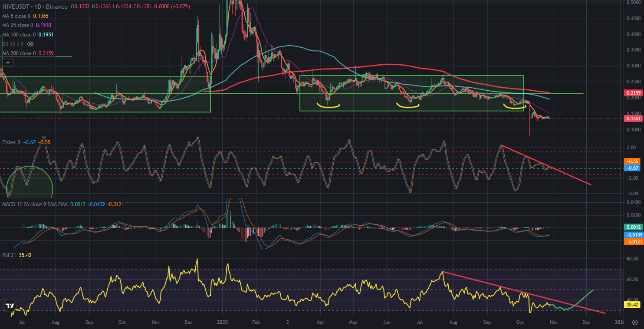Select the BB 20 2 0 legend label
Image resolution: width=644 pixels, height=329 pixels.
pos(13,44)
